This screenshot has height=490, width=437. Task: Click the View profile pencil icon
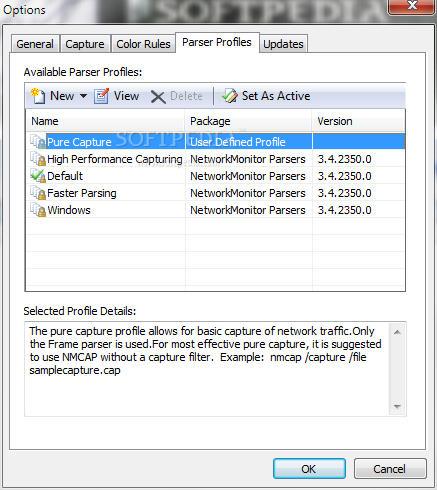(x=101, y=96)
